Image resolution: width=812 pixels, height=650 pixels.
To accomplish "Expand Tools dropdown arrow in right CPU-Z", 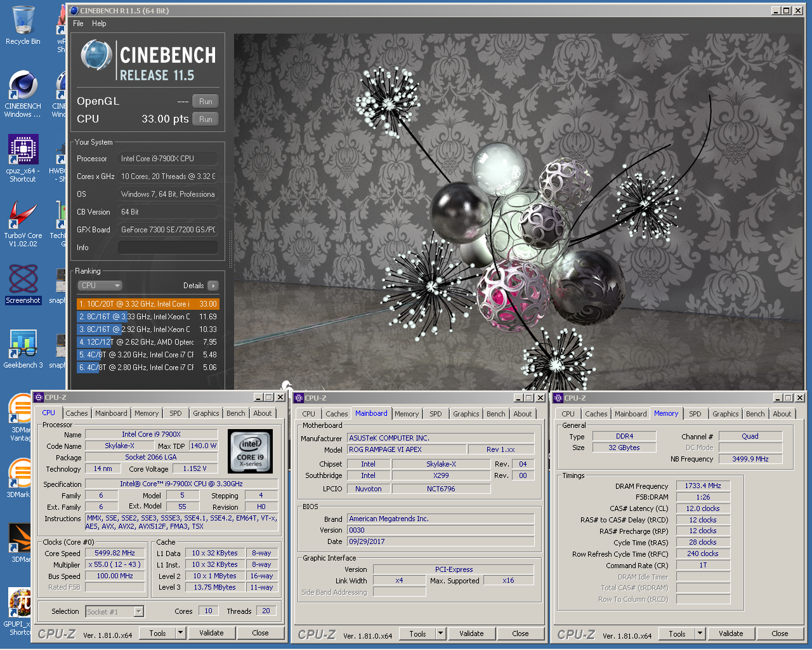I will (700, 633).
